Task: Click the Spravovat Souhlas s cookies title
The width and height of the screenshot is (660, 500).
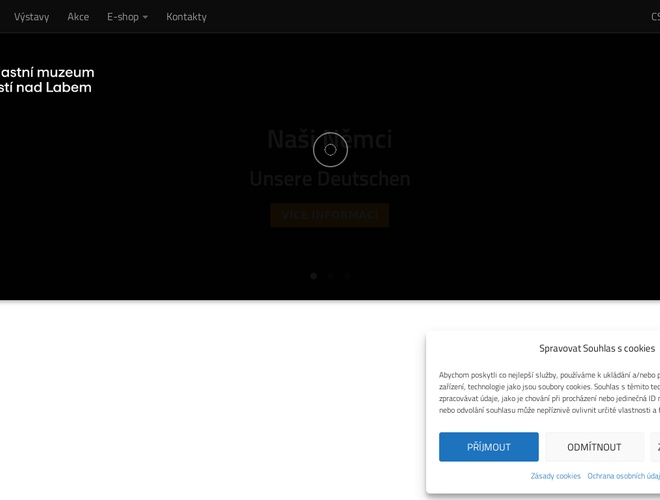Action: (x=596, y=348)
